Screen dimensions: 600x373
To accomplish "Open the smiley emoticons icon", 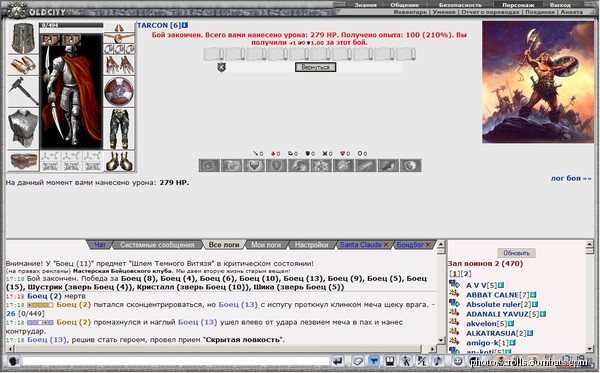I will [458, 361].
